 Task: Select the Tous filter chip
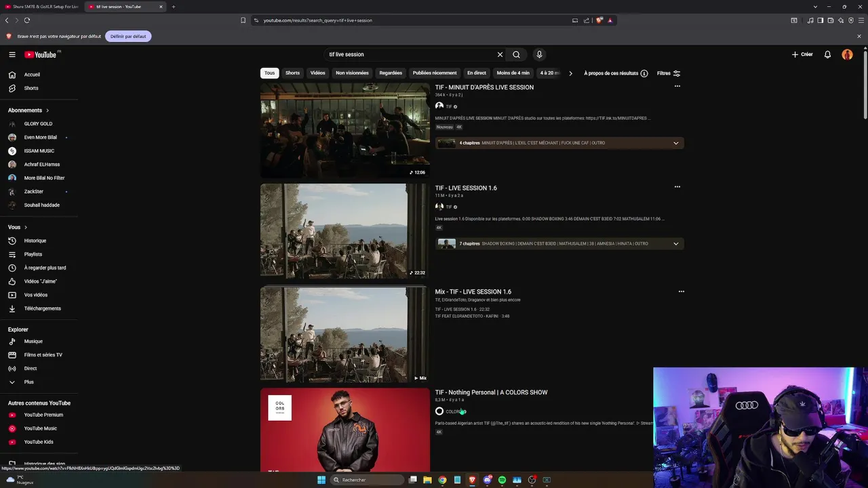click(x=270, y=73)
